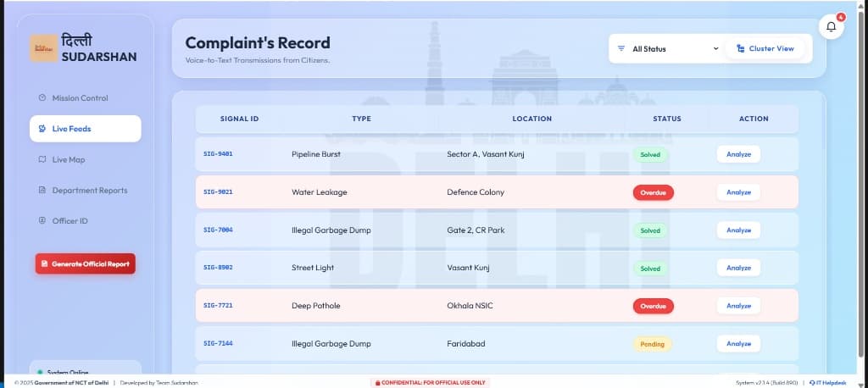Click the STATUS column header
Screen dimensions: 868x388
tap(667, 119)
